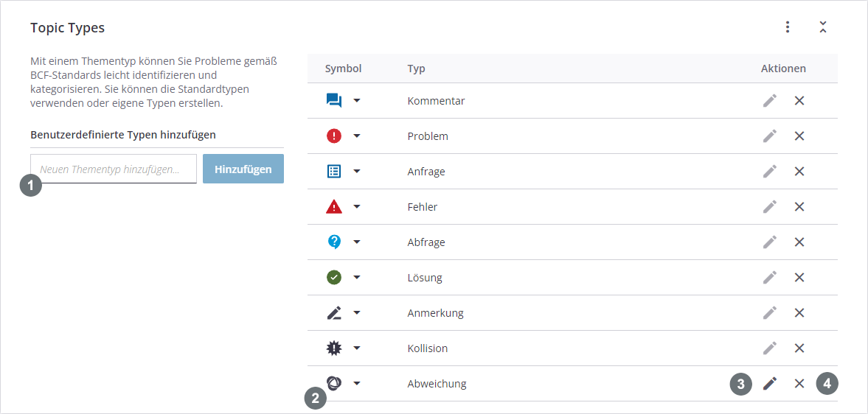The width and height of the screenshot is (868, 414).
Task: Collapse the Topic Types panel
Action: pyautogui.click(x=823, y=27)
